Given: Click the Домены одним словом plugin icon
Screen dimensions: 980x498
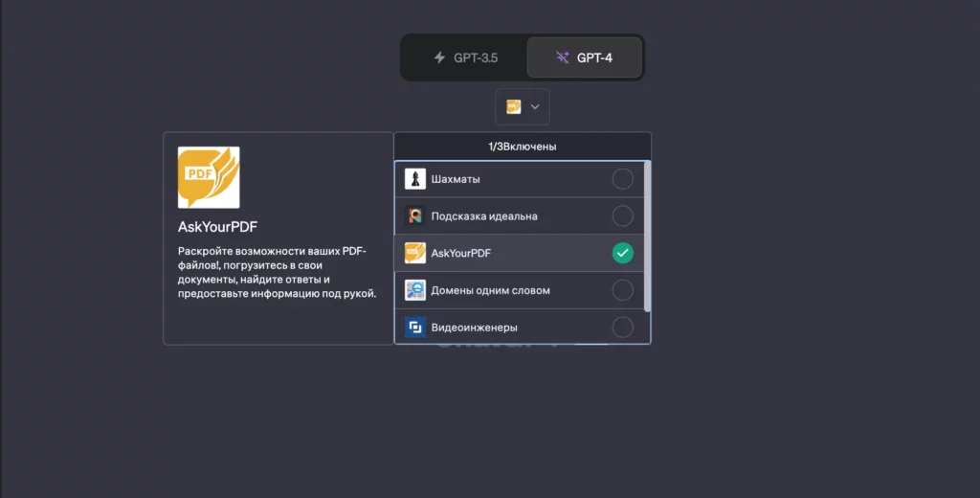Looking at the screenshot, I should pyautogui.click(x=415, y=289).
